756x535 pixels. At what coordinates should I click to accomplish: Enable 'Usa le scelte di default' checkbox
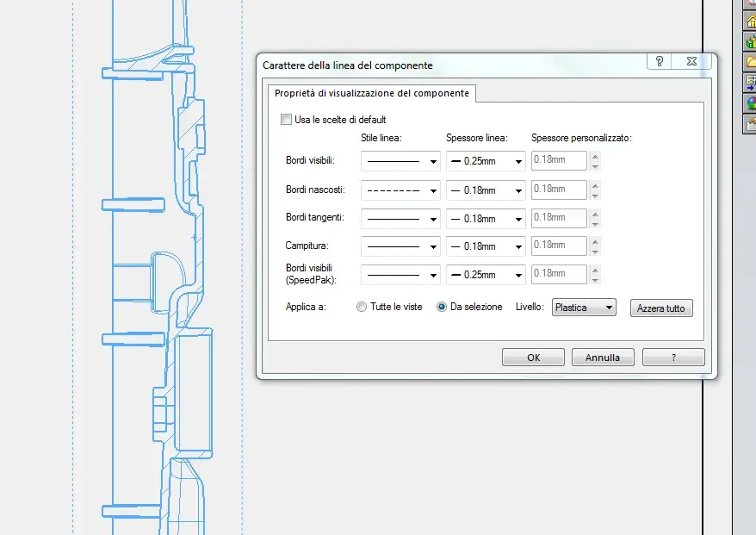287,120
